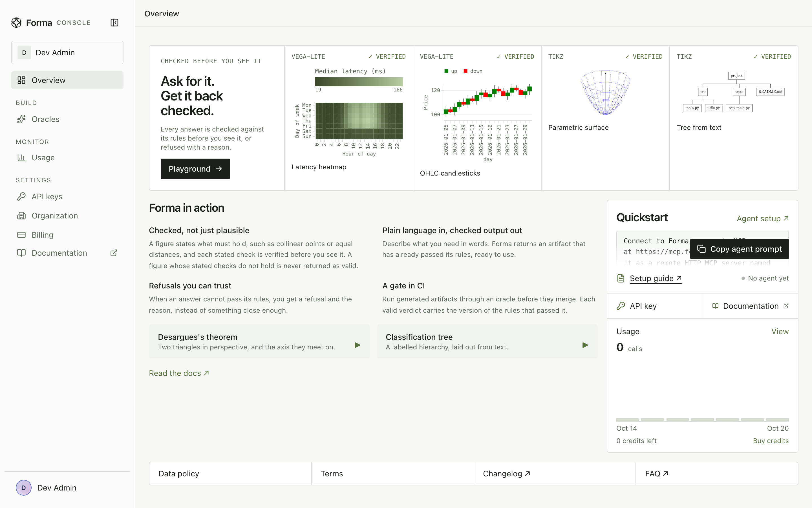Launch the Playground button
Screen dimensions: 812x508
(195, 169)
